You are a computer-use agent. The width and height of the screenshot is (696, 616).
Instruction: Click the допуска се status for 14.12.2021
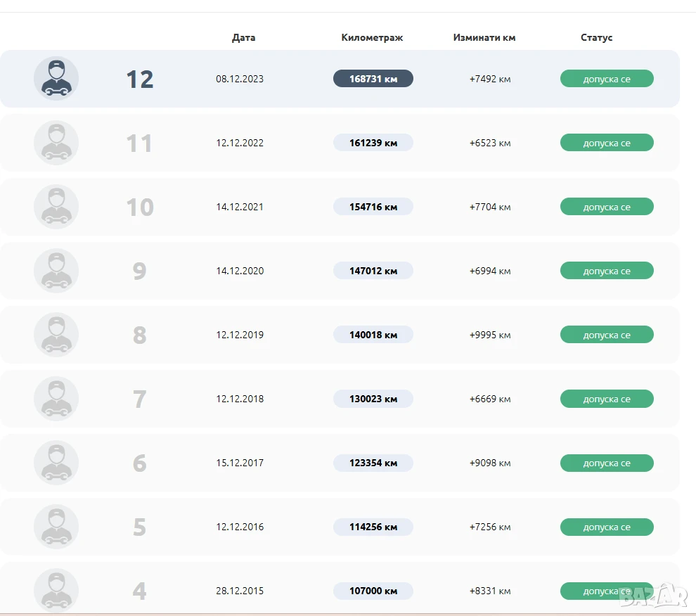[x=607, y=207]
